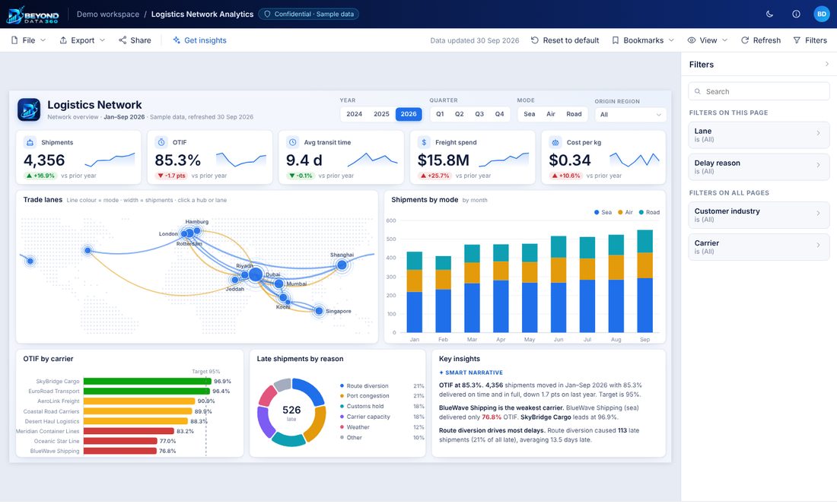
Task: Filter by quarter Q4
Action: (x=499, y=114)
